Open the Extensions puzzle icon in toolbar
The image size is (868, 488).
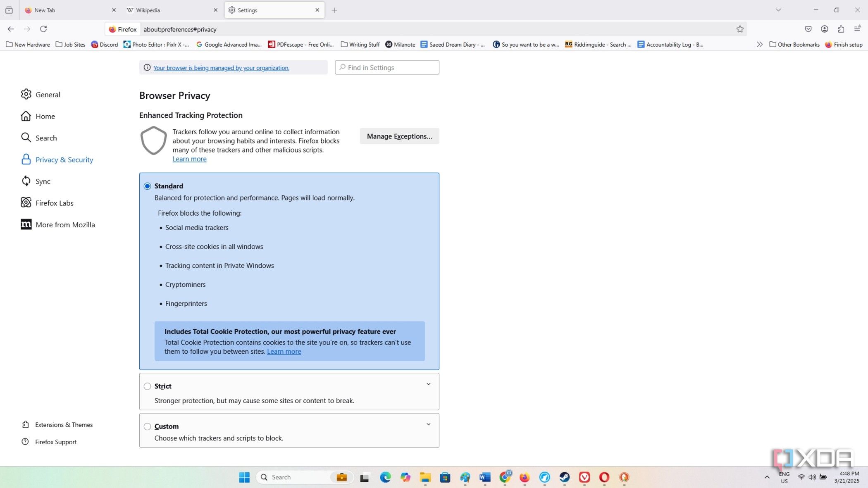pyautogui.click(x=841, y=29)
